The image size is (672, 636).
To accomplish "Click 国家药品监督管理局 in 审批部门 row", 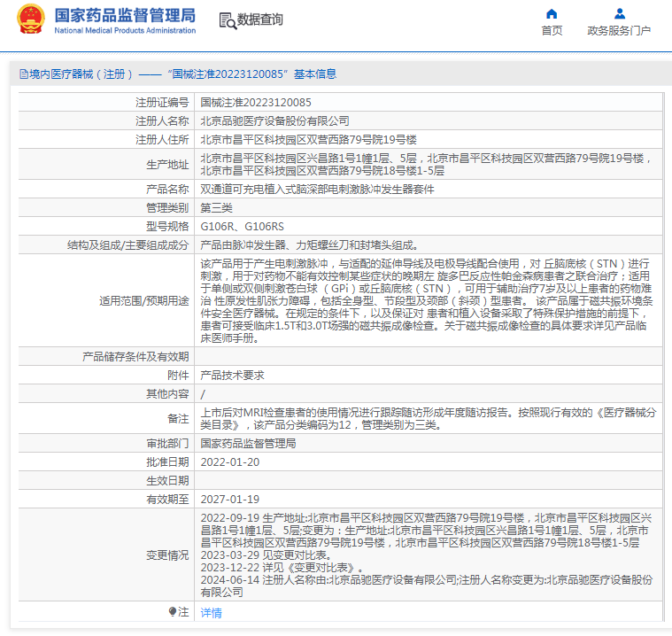I will point(248,444).
